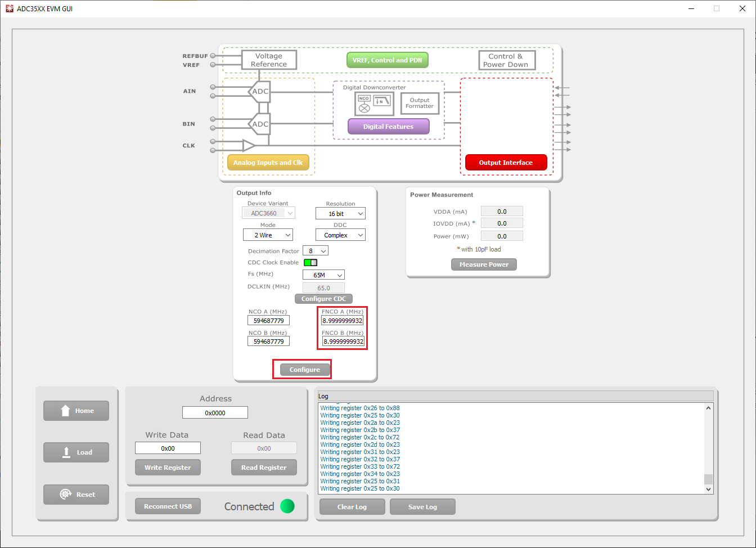Viewport: 756px width, 548px height.
Task: Open the VREF, Control and PDN block
Action: coord(387,60)
